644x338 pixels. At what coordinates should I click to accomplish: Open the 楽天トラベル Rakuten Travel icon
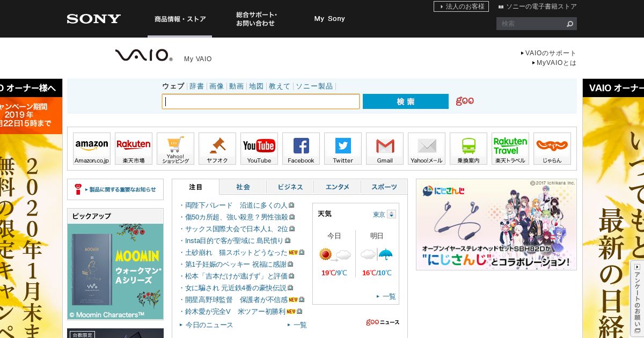510,149
